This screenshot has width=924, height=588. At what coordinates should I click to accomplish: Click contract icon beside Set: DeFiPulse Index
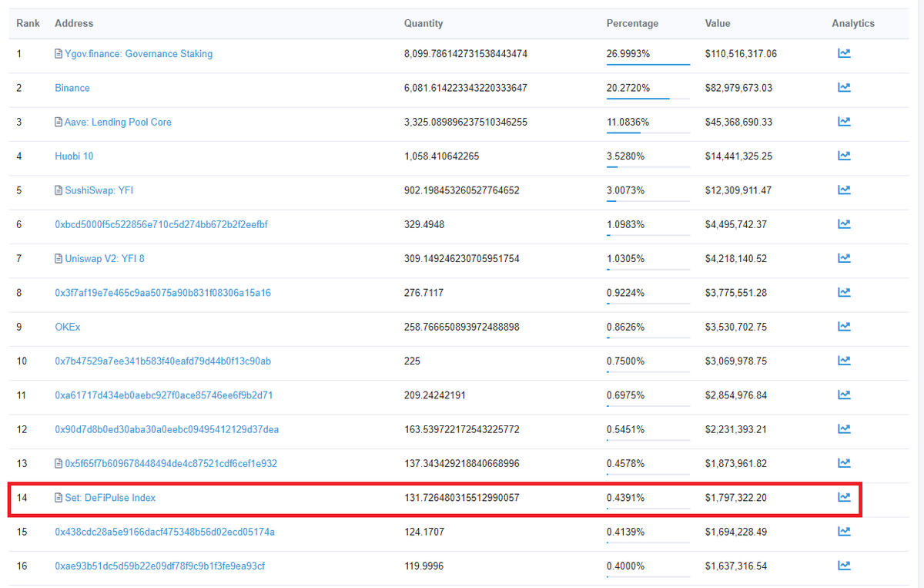click(59, 497)
